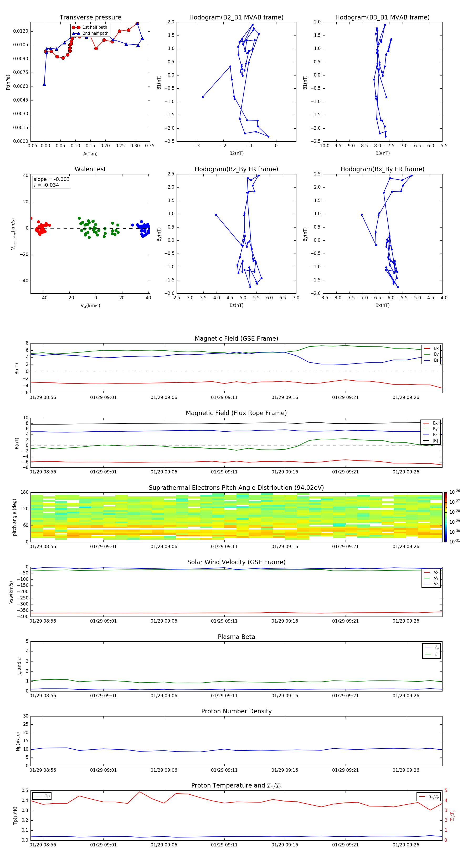The height and width of the screenshot is (868, 473).
Task: Select the "Vz" velocity legend entry
Action: [431, 584]
